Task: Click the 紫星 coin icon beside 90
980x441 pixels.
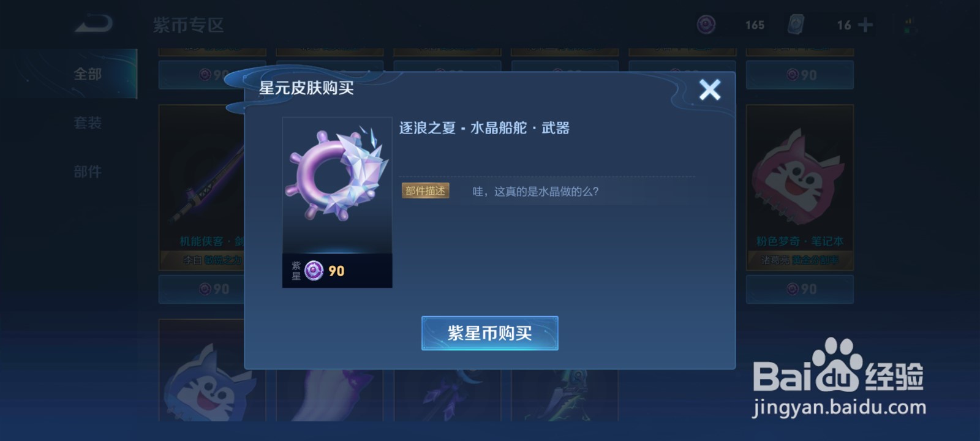Action: pyautogui.click(x=314, y=271)
